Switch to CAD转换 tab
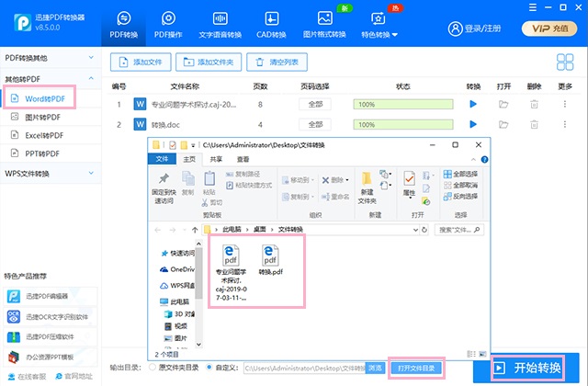The height and width of the screenshot is (386, 588). [x=272, y=25]
